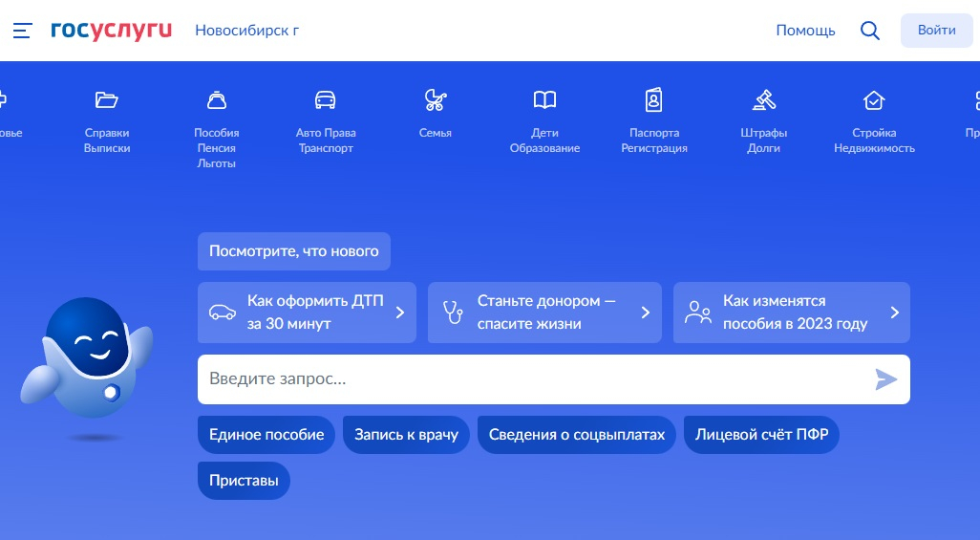Viewport: 980px width, 540px height.
Task: Open Как изменятся пособия в 2023 году
Action: pyautogui.click(x=791, y=313)
